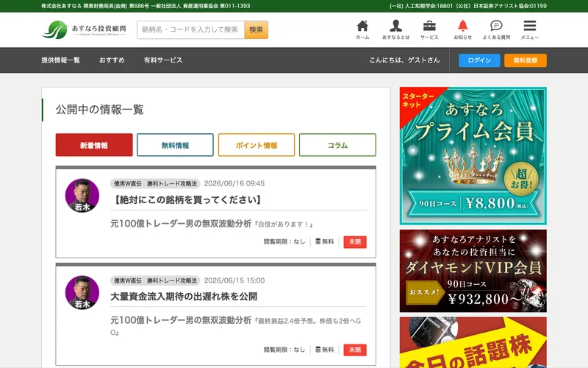Open the お知らせ bell icon
588x368 pixels.
click(463, 29)
